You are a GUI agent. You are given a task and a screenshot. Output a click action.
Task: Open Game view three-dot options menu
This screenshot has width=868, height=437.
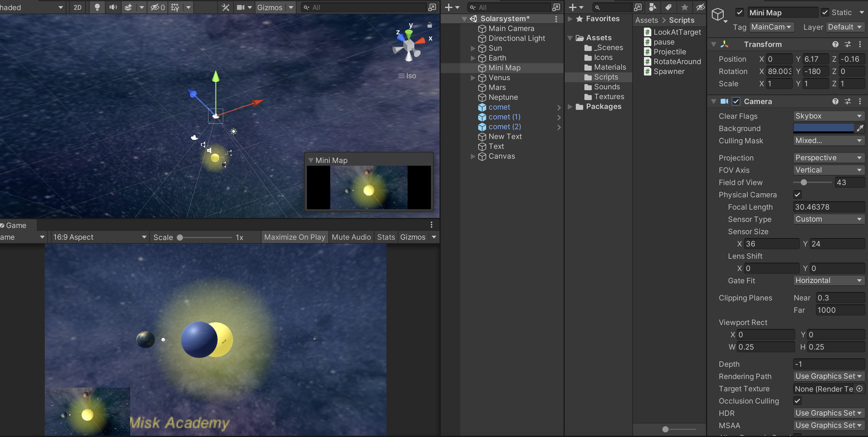432,225
